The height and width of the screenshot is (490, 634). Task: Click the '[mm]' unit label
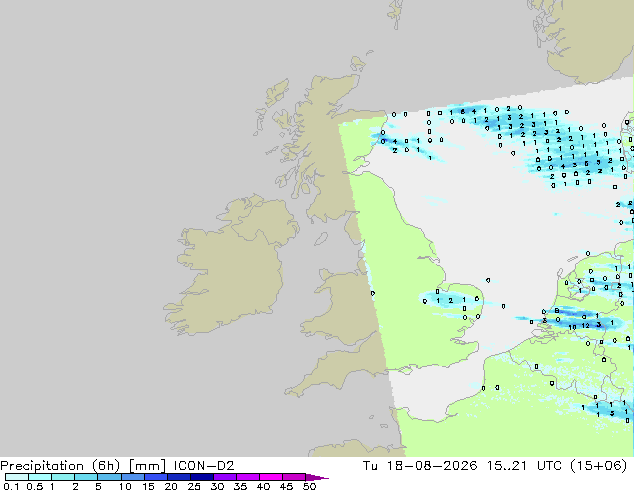click(147, 466)
